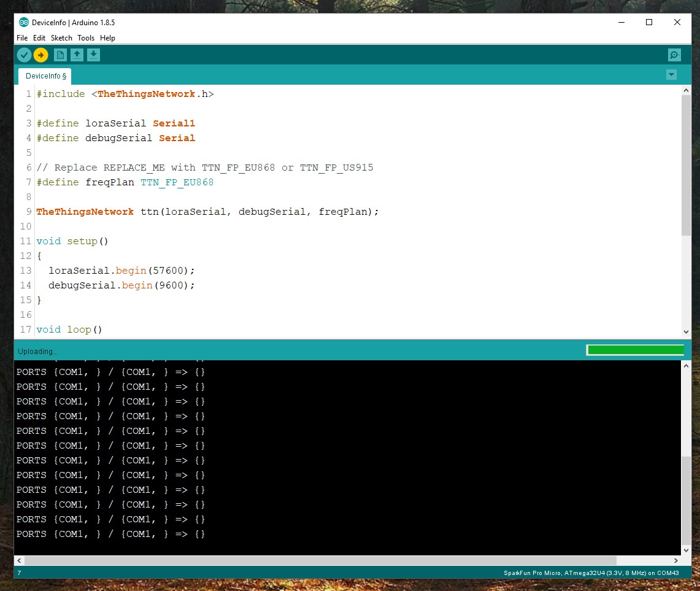Viewport: 700px width, 591px height.
Task: Click the last 'PORTS {COM1, }' console line
Action: (x=110, y=534)
